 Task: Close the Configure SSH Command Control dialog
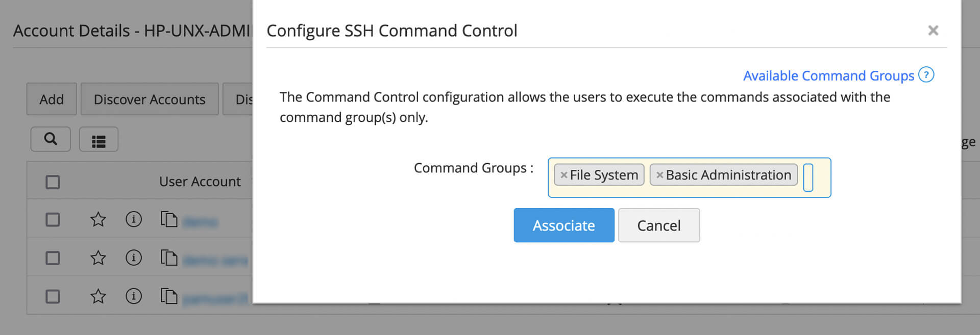pos(933,31)
